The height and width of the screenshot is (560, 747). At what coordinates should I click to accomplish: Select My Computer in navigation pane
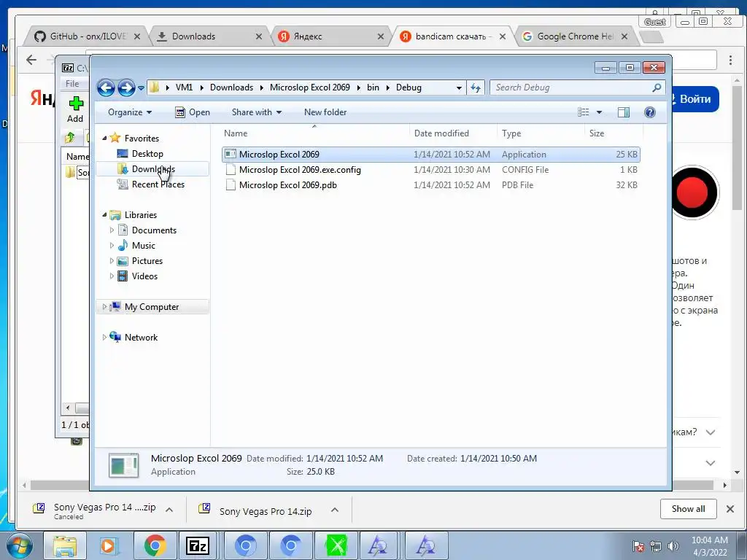pos(152,307)
